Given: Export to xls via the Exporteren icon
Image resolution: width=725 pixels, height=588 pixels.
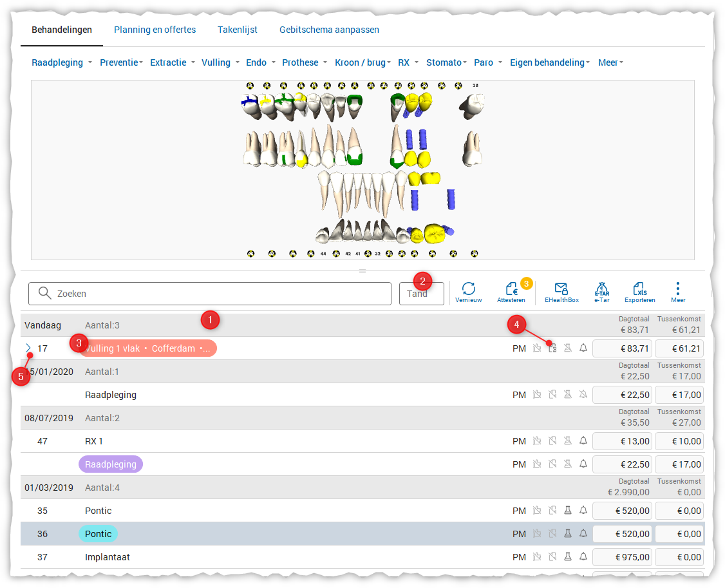Looking at the screenshot, I should (x=639, y=289).
